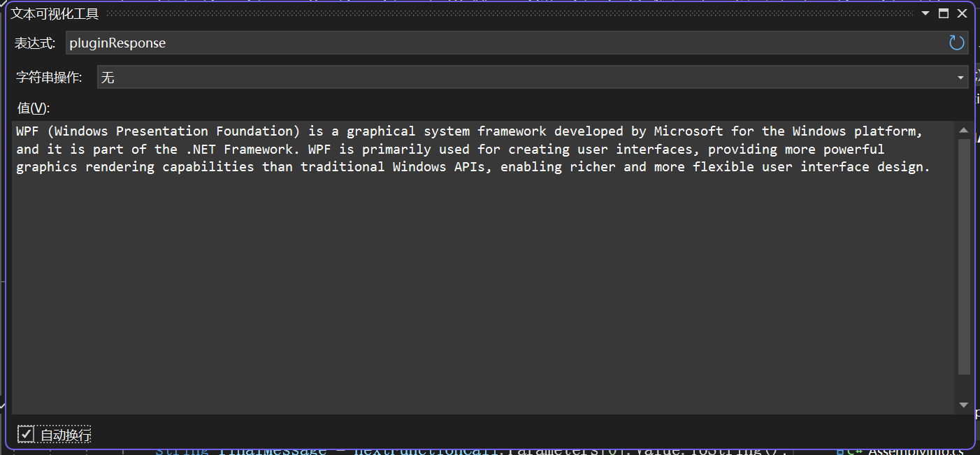Toggle the 自动换行 checkbox
The image size is (980, 455).
(x=26, y=434)
